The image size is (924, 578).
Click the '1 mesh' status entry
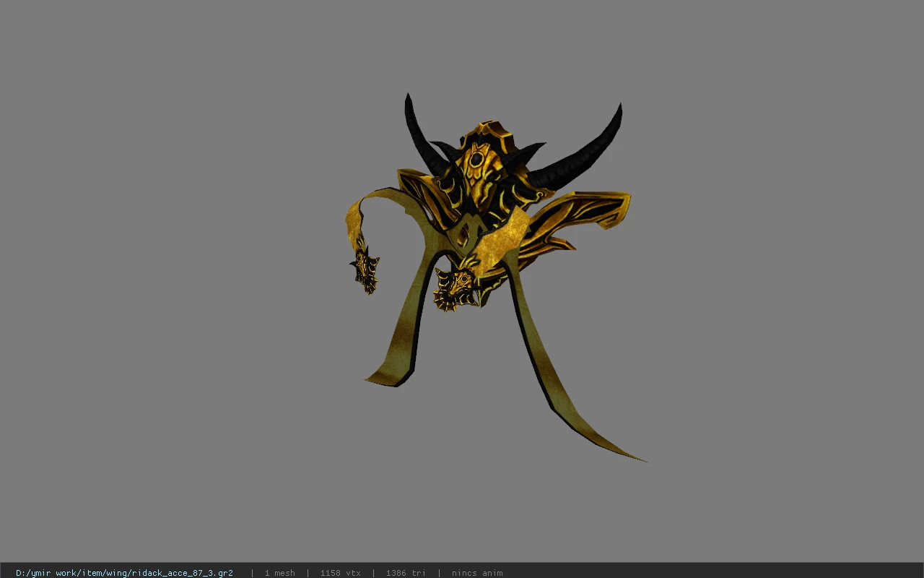(x=279, y=573)
